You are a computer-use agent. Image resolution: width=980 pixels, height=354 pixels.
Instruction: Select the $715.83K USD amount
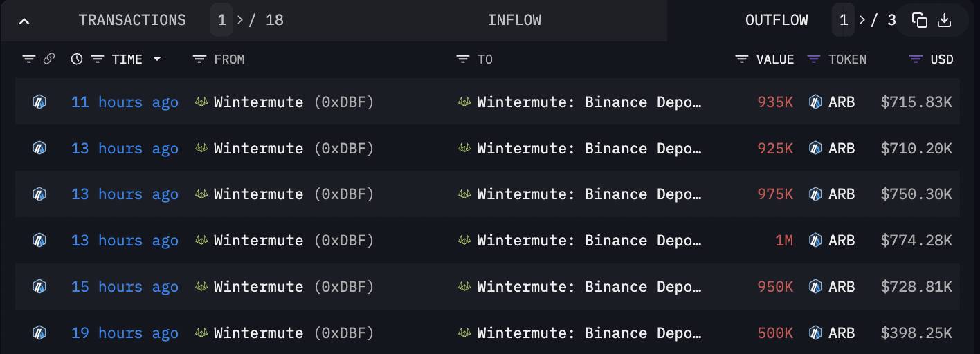click(916, 102)
